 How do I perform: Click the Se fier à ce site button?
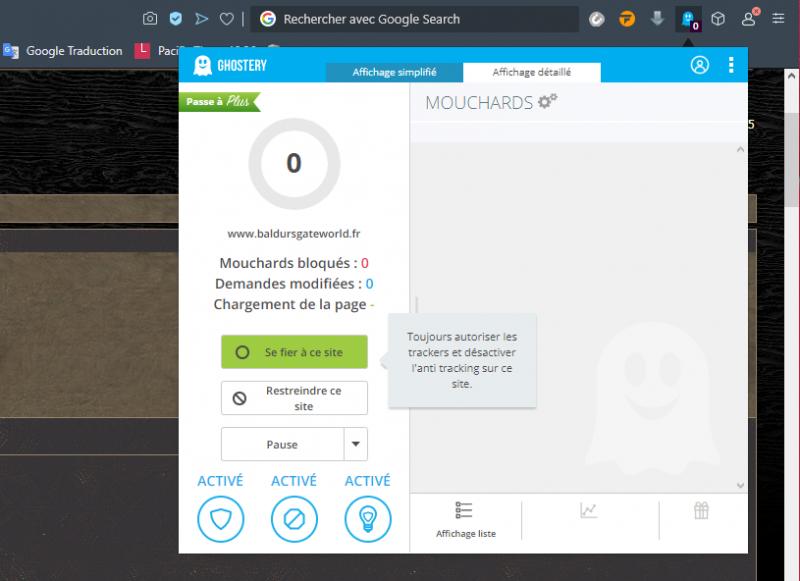[294, 352]
